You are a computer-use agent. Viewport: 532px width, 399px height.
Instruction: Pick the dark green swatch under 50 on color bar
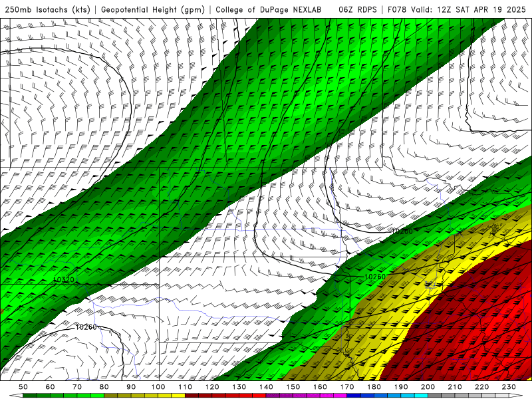pos(30,396)
